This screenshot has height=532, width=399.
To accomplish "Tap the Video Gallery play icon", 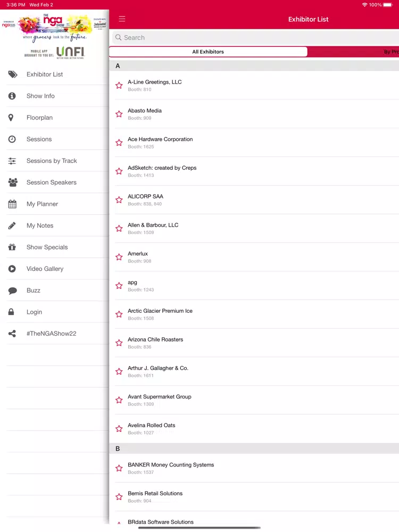I will pyautogui.click(x=12, y=269).
